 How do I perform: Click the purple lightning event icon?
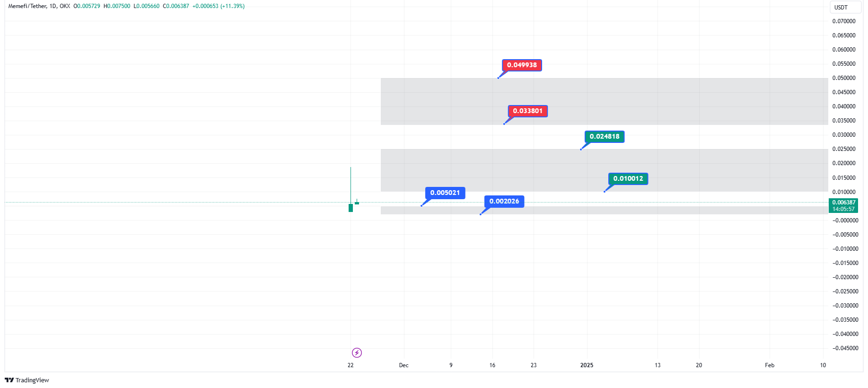click(357, 353)
